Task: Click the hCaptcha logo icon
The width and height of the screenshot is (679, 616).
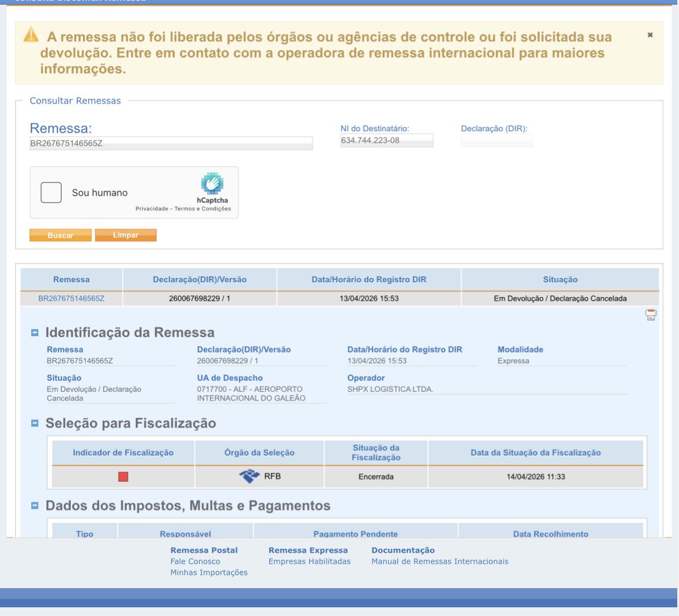Action: click(212, 183)
